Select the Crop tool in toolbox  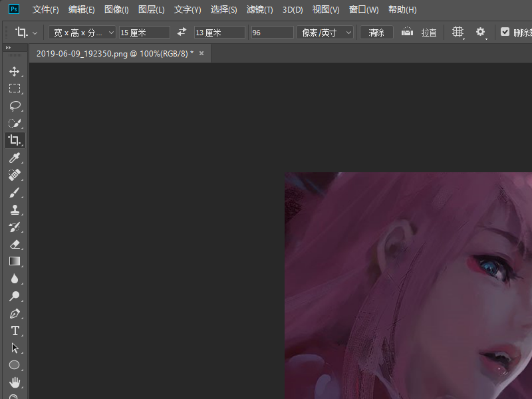pos(14,140)
